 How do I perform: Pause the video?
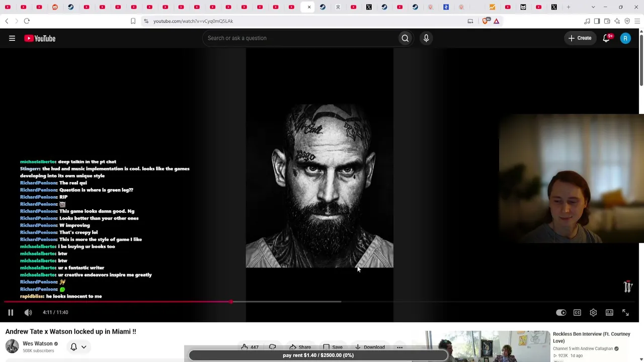point(11,312)
